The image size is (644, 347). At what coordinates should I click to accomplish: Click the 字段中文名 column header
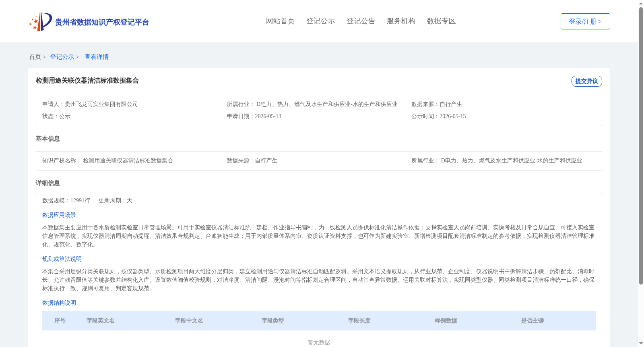click(189, 321)
